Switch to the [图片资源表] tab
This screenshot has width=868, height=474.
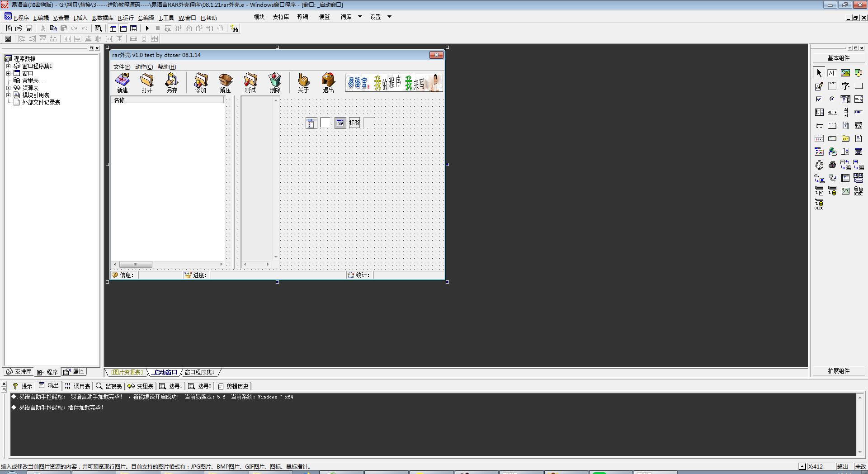(127, 372)
